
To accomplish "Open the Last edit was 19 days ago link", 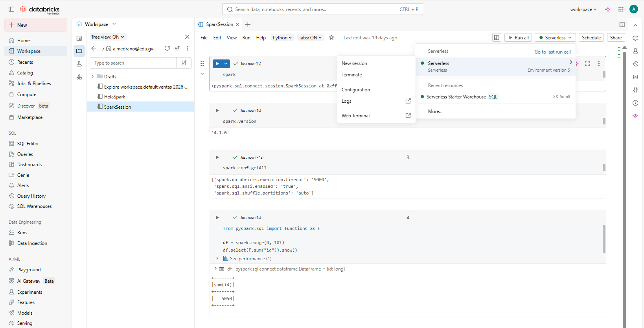I will (x=370, y=38).
